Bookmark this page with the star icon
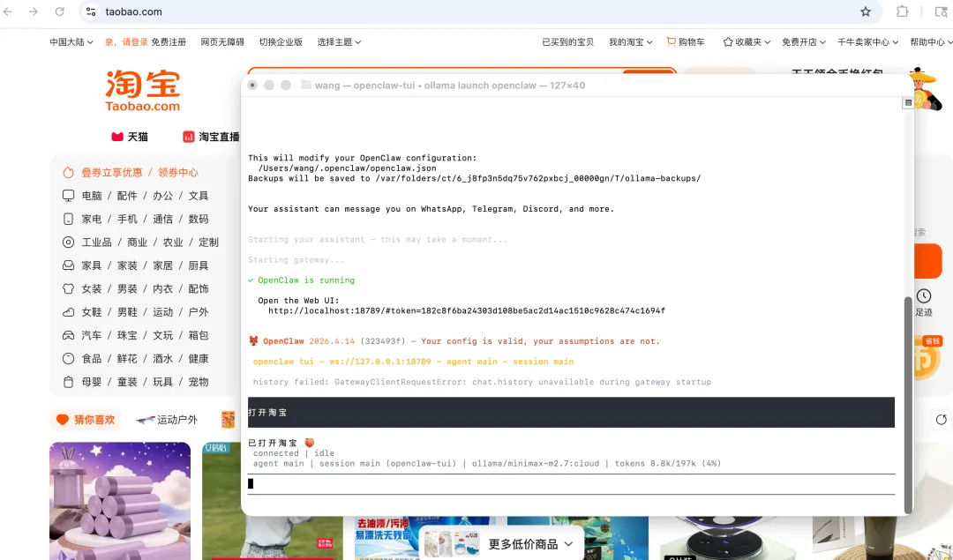The height and width of the screenshot is (560, 953). pyautogui.click(x=866, y=11)
